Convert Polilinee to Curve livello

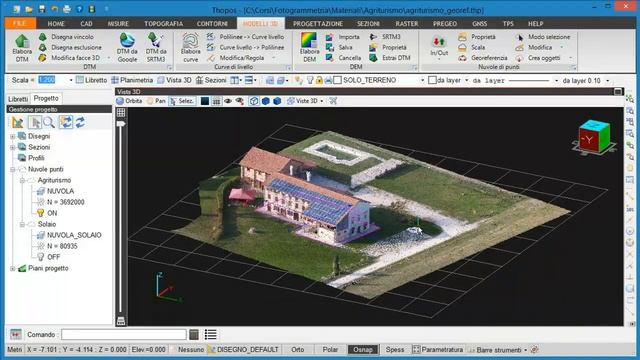coord(245,37)
